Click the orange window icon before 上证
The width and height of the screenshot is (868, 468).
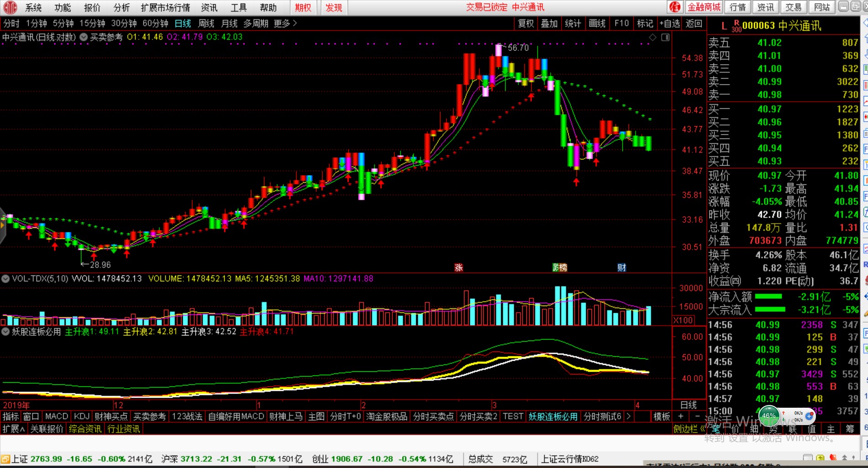pos(5,459)
